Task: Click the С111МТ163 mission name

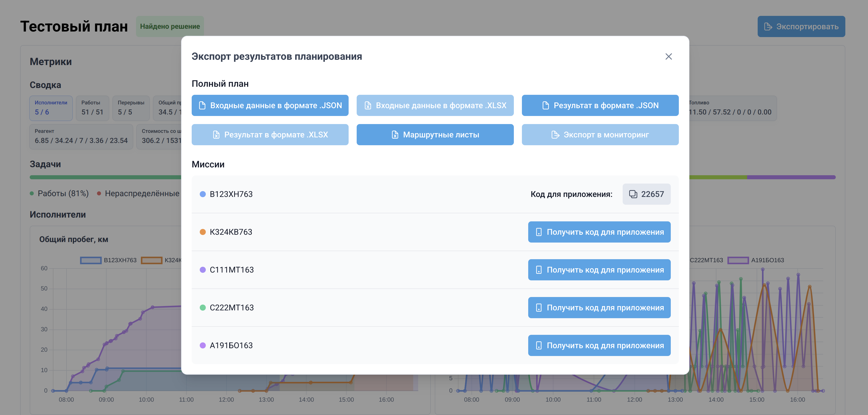Action: click(232, 270)
